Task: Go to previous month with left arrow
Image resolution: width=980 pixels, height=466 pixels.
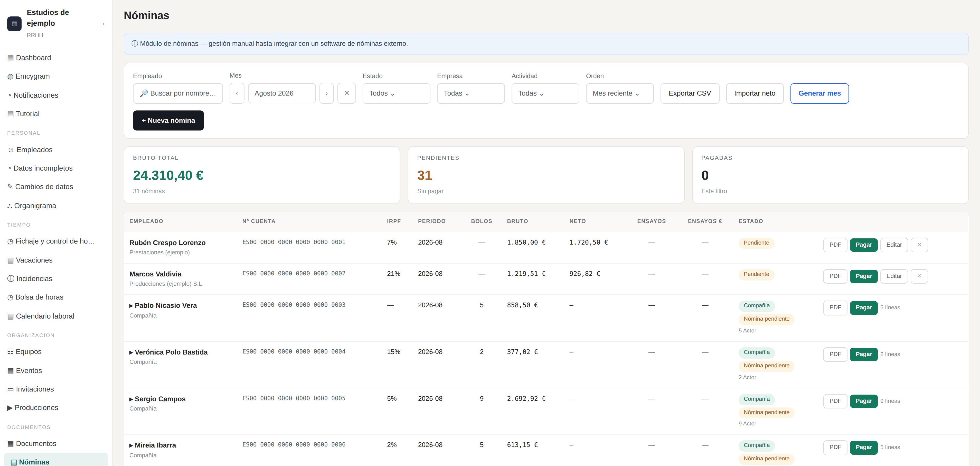Action: (x=237, y=94)
